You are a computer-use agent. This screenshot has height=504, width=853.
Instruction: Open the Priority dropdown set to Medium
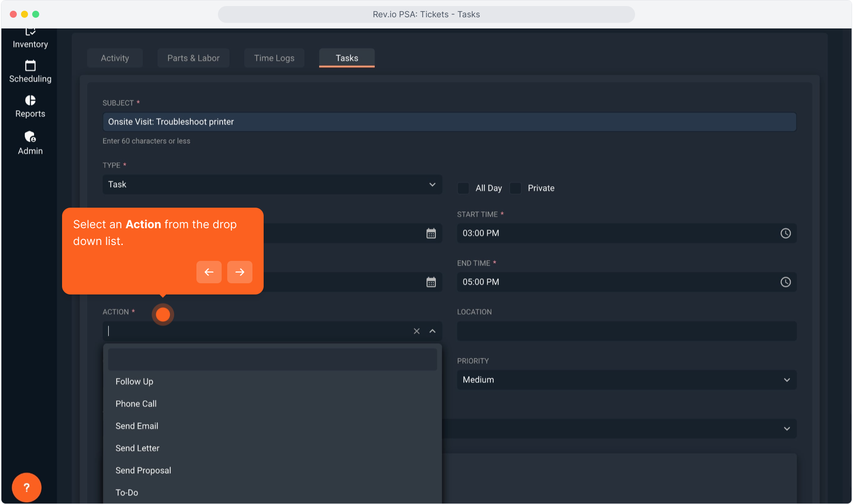point(626,380)
